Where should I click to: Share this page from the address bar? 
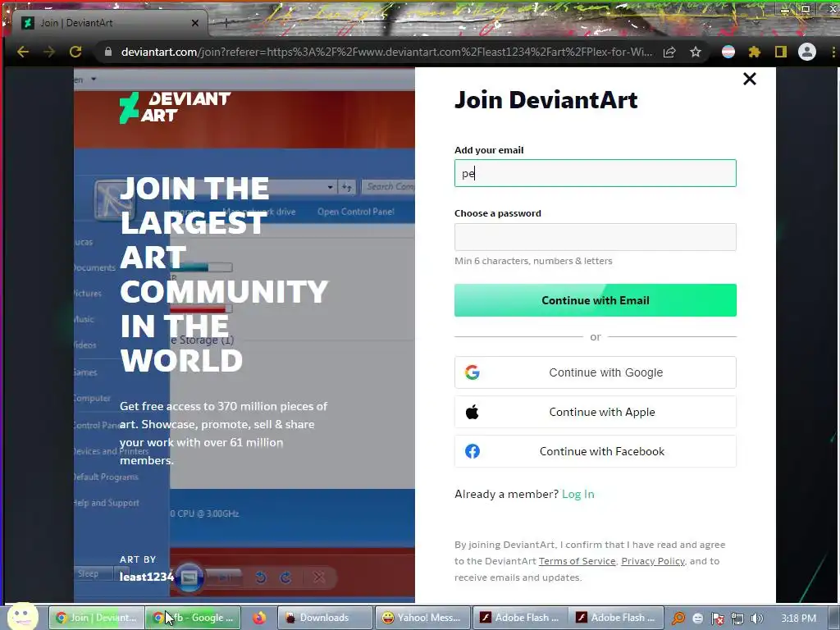669,52
